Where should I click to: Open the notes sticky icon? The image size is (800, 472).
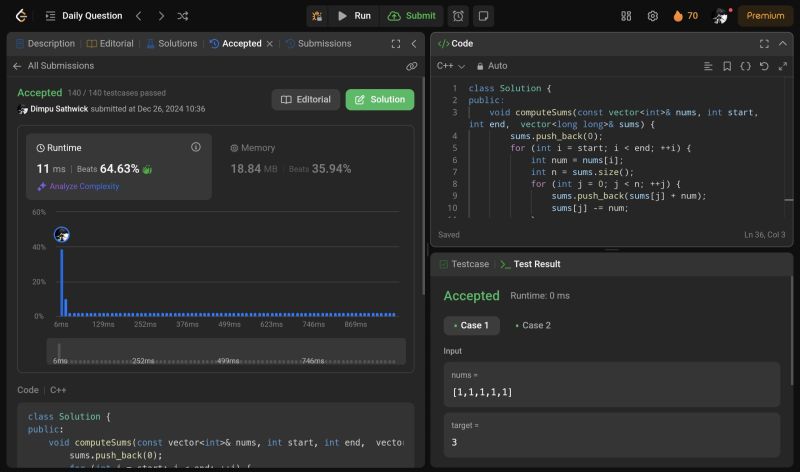[x=483, y=16]
